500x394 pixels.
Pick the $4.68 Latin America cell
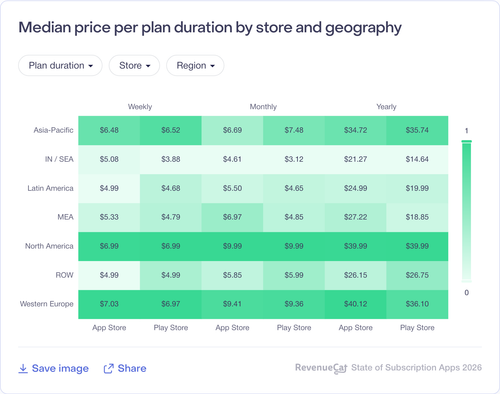171,188
